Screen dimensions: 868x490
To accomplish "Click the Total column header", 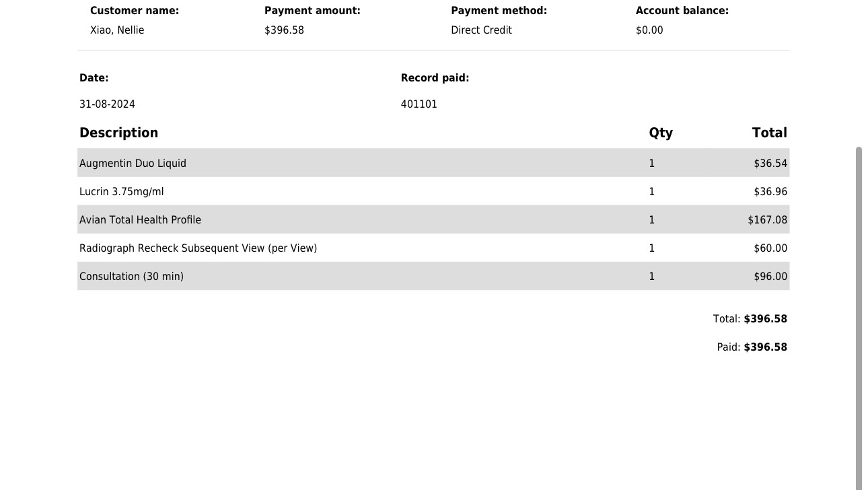I will tap(770, 133).
